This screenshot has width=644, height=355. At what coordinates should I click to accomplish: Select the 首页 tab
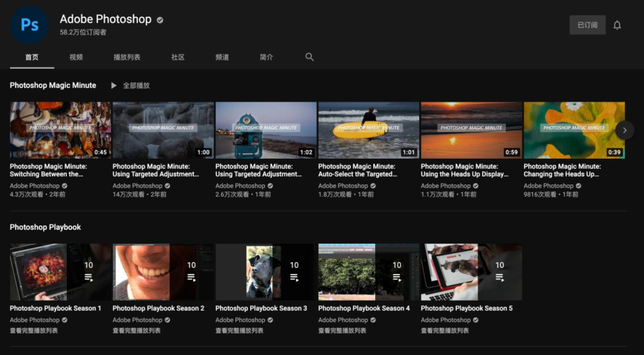[x=32, y=57]
